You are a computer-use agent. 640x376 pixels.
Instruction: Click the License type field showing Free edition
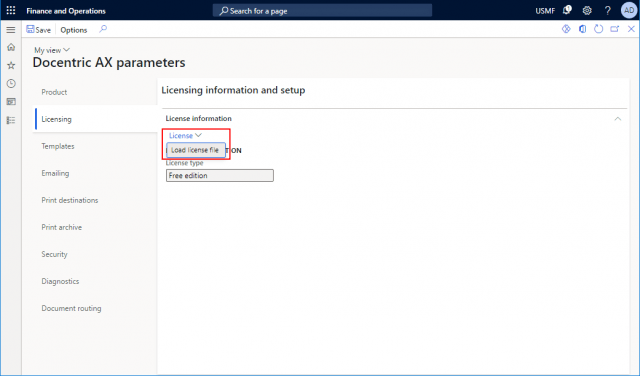pos(220,176)
